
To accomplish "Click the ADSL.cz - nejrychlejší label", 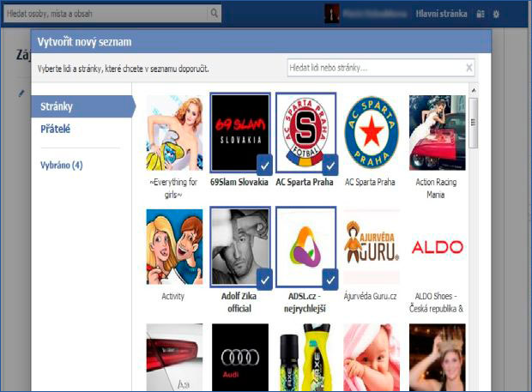I will point(305,302).
